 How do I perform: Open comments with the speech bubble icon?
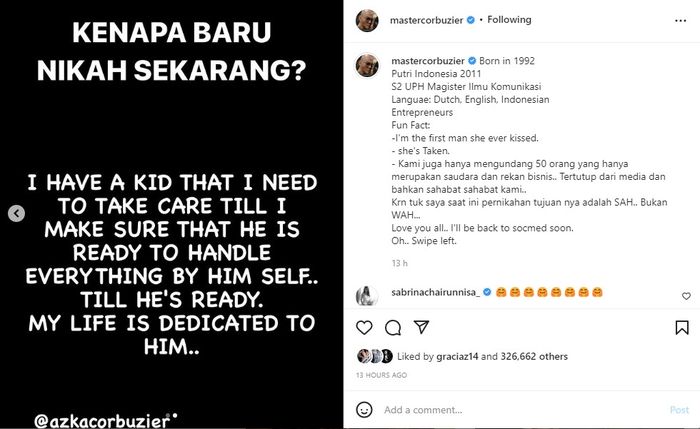[x=393, y=328]
